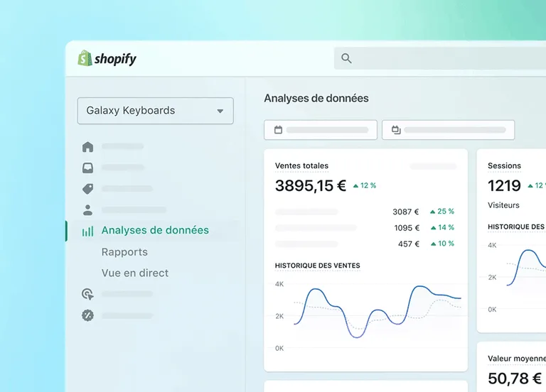Click the 2K axis label on sales chart
Viewport: 546px width, 392px height.
click(x=279, y=316)
